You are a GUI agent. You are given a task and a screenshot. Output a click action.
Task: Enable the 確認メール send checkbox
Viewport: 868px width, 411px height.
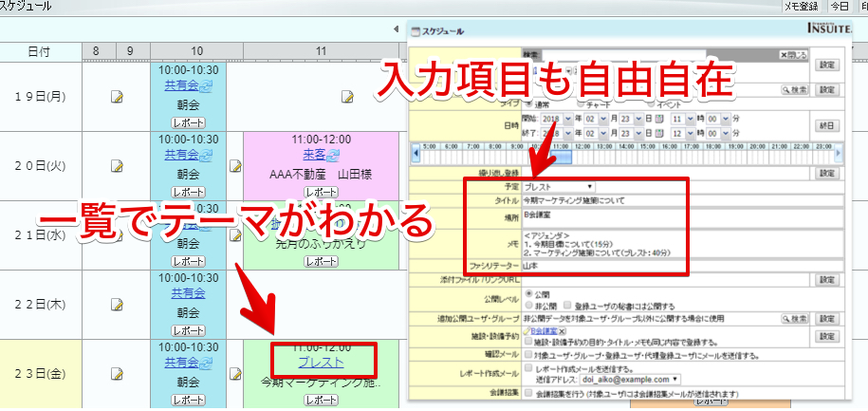528,354
